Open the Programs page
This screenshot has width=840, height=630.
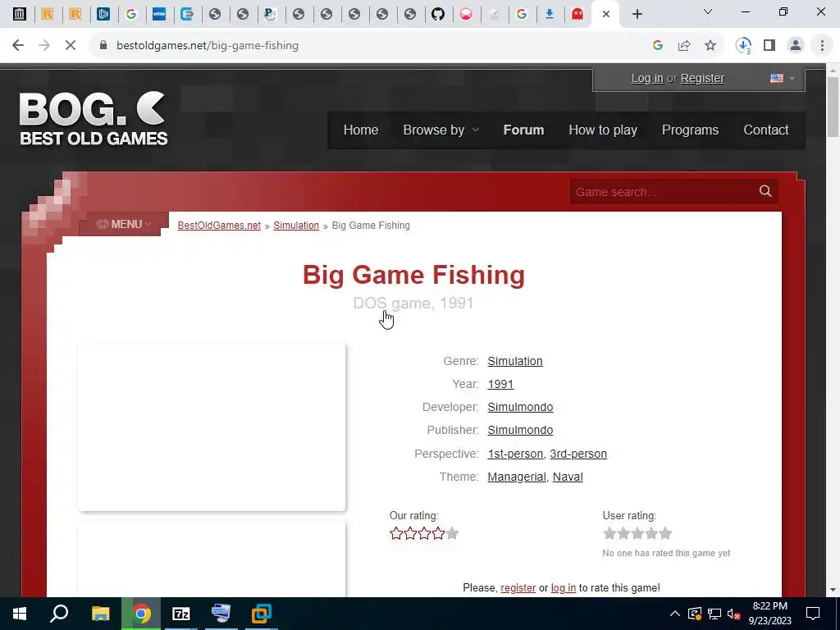tap(690, 130)
